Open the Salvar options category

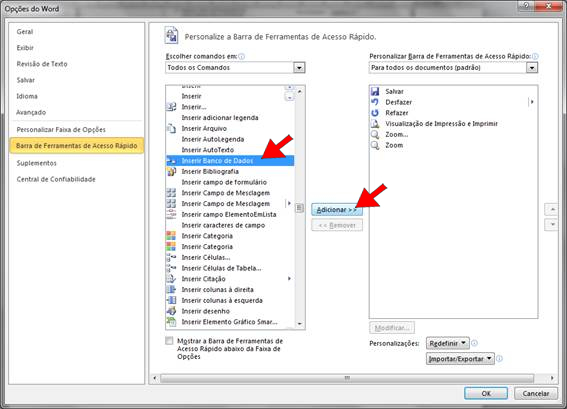click(26, 80)
